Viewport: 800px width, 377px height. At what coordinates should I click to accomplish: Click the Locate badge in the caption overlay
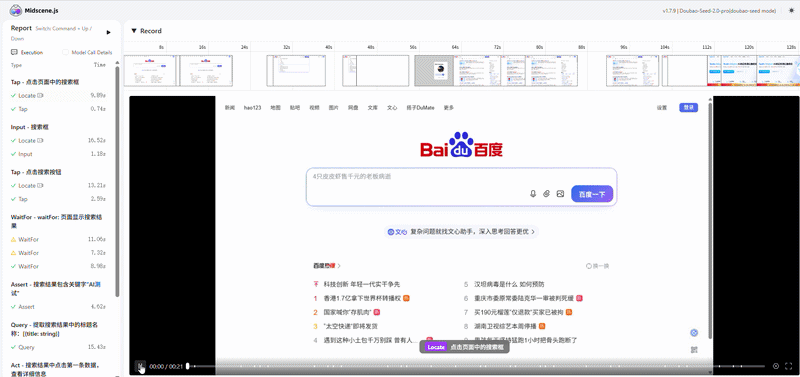click(x=436, y=347)
